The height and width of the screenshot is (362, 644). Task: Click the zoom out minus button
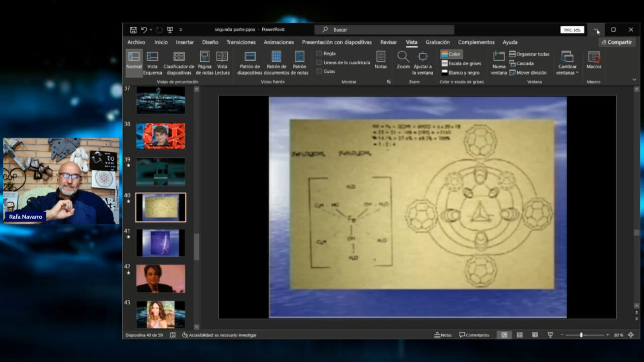(x=562, y=335)
